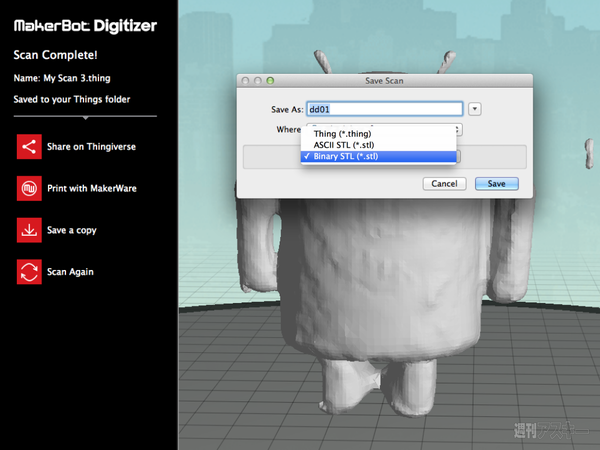Click the Save Scan title bar
The height and width of the screenshot is (450, 600).
[x=385, y=81]
